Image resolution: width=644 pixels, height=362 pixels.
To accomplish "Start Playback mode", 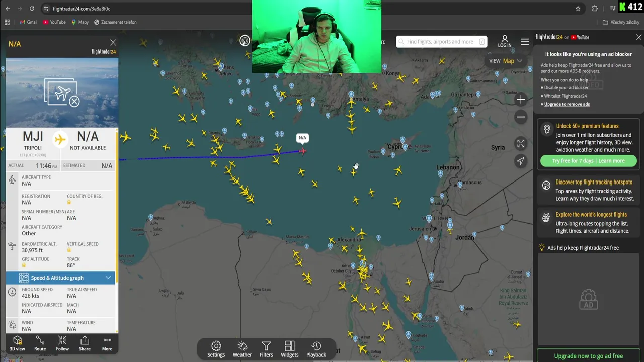I will pos(316,349).
